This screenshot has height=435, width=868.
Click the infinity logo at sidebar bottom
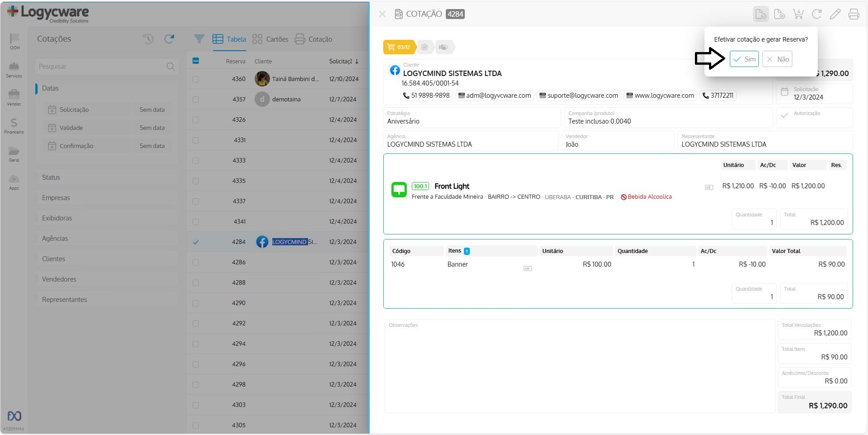pos(14,416)
